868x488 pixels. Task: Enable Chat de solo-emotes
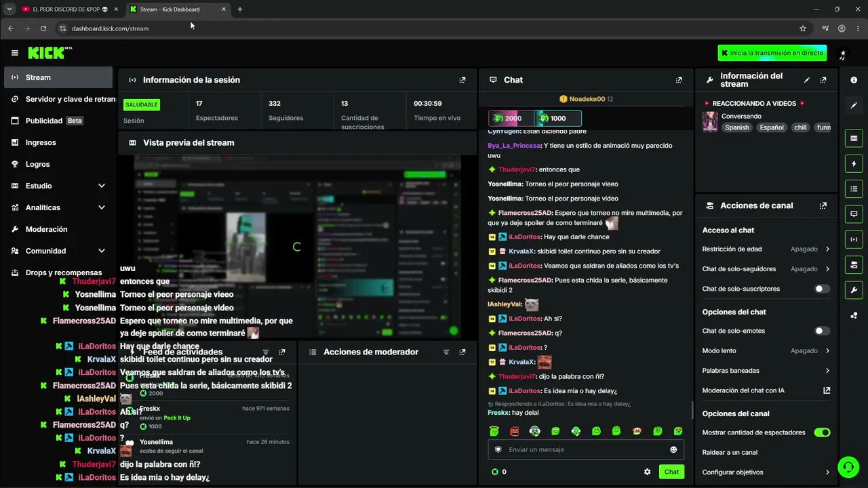click(822, 331)
